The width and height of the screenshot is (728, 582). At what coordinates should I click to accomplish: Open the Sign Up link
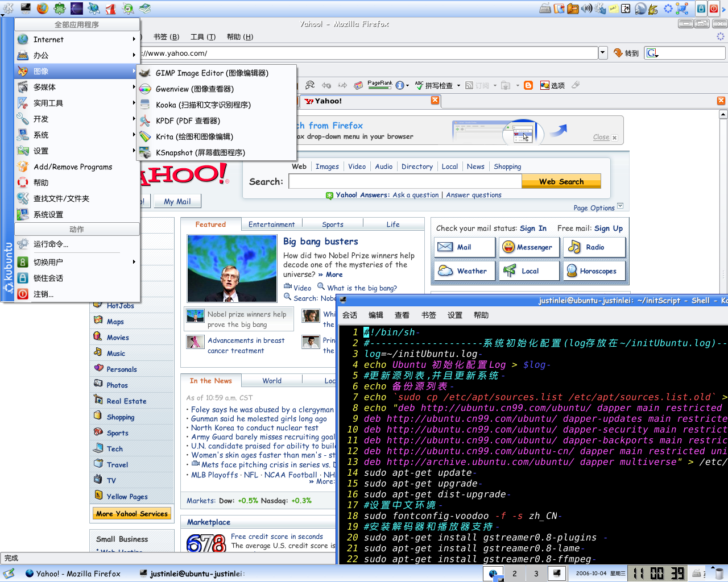(609, 228)
